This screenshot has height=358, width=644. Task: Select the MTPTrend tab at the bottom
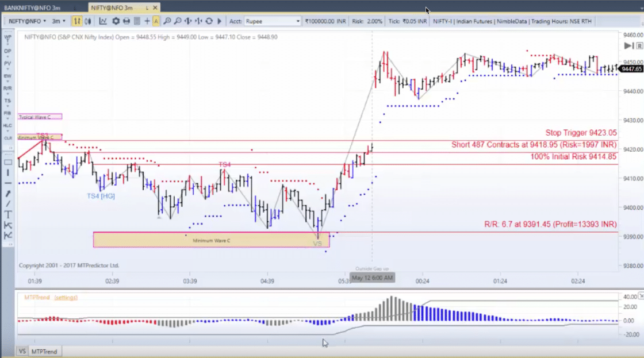click(45, 351)
